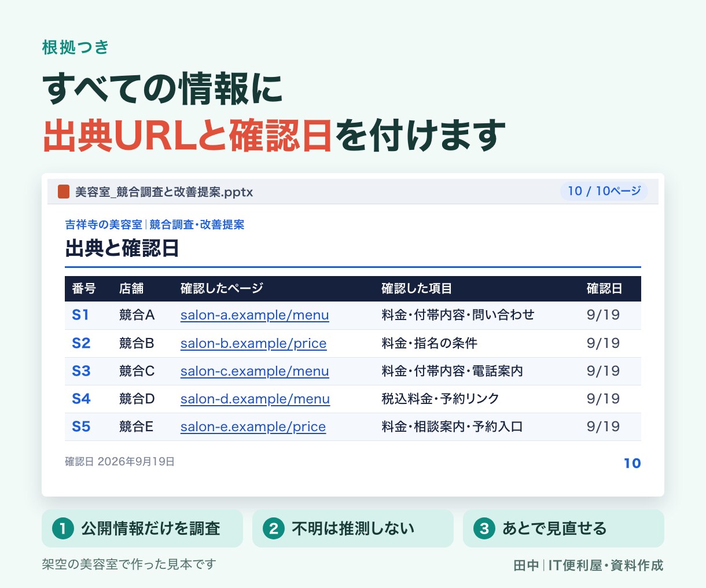Click the number 1 circle badge
The height and width of the screenshot is (588, 706).
click(x=63, y=528)
